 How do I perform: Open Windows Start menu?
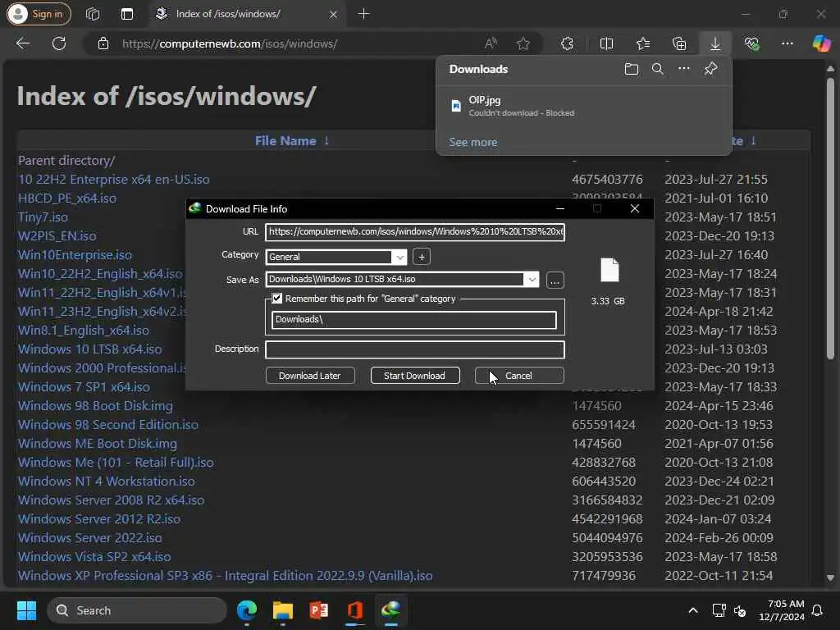(x=26, y=610)
